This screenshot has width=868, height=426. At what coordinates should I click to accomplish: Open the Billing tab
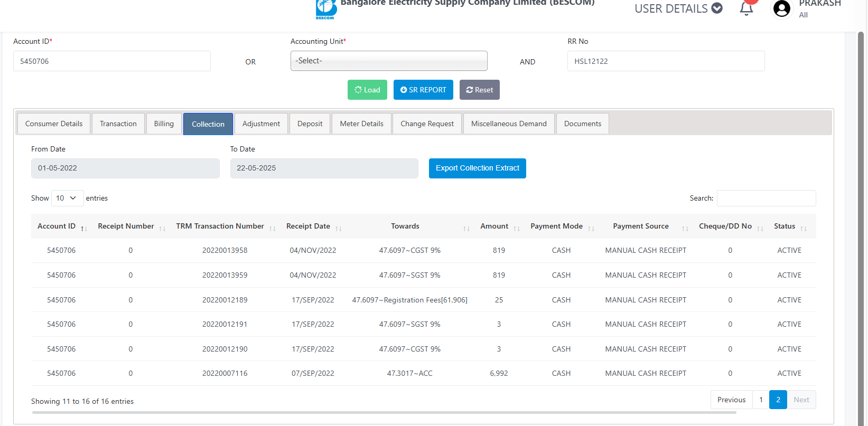point(164,124)
